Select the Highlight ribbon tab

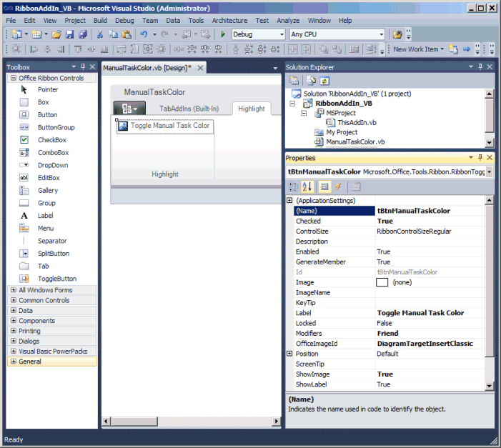pos(252,109)
